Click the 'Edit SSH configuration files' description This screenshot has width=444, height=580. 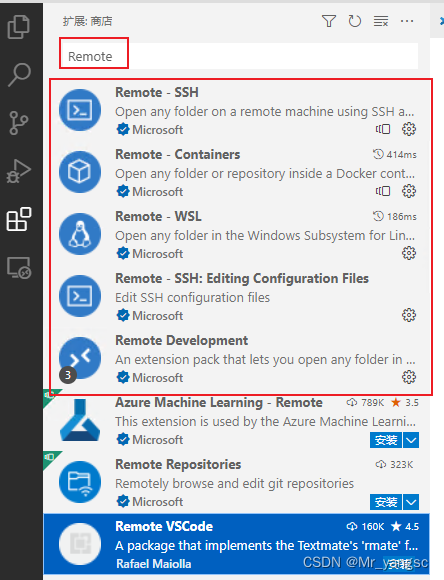pos(192,297)
